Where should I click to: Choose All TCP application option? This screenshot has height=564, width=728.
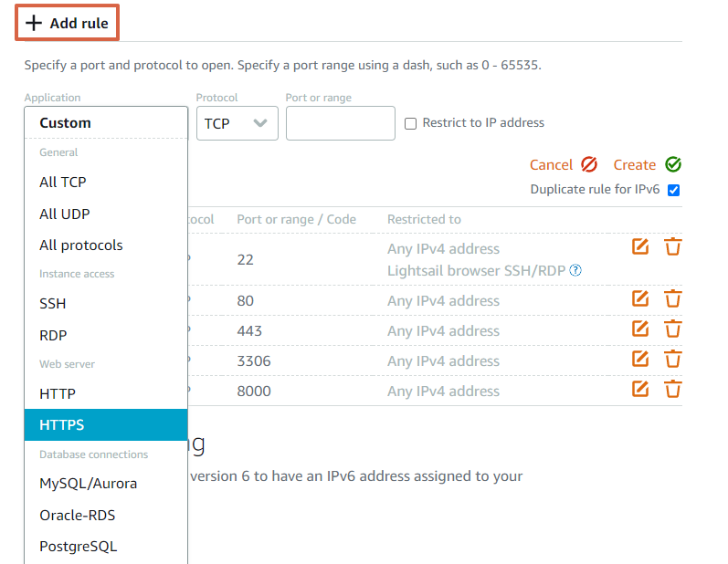tap(106, 182)
